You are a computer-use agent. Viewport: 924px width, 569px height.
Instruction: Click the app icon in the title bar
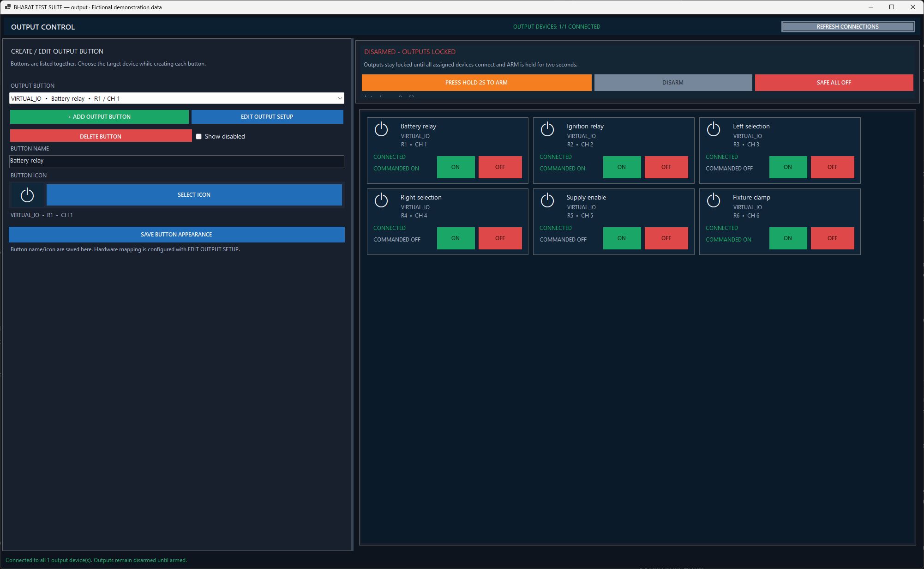(8, 7)
